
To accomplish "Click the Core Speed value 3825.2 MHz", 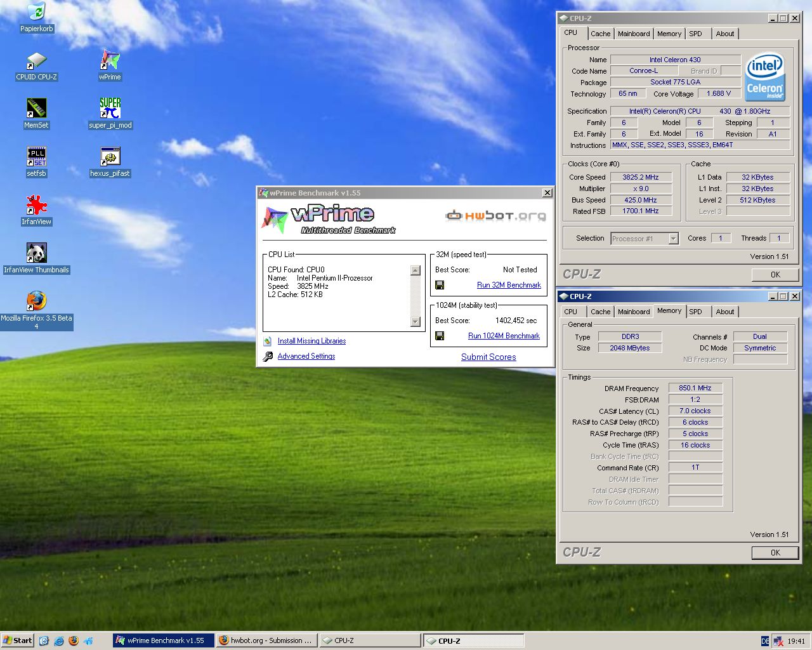I will tap(641, 177).
